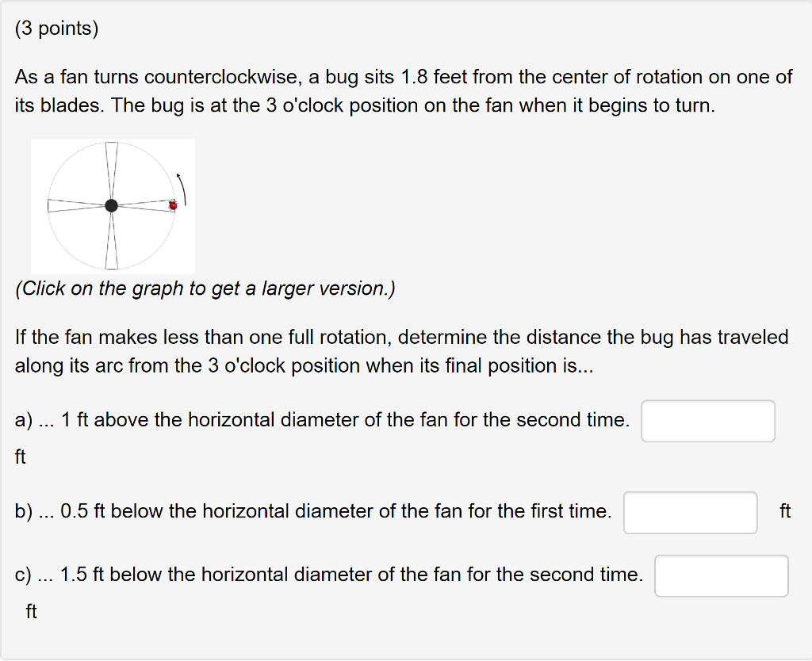The width and height of the screenshot is (812, 661).
Task: Click the answer box for part c
Action: point(722,575)
